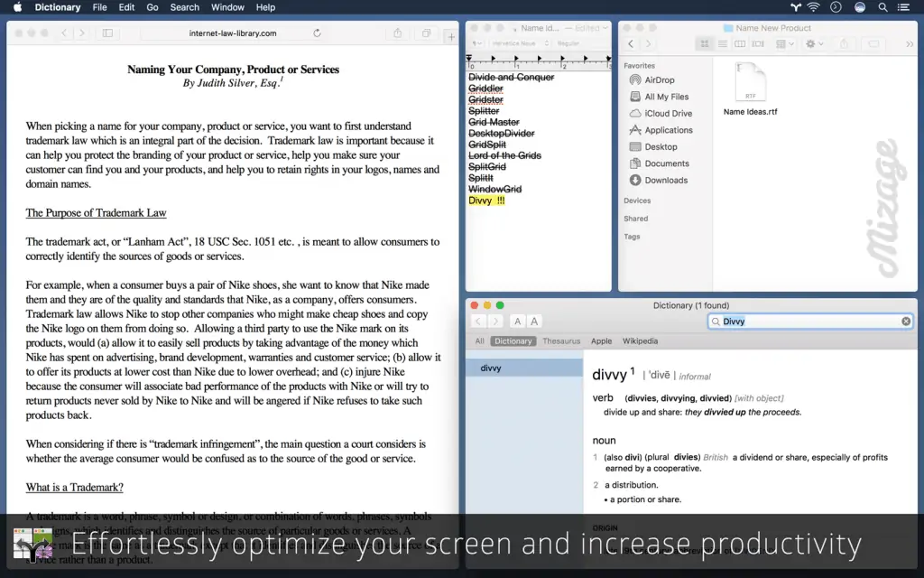Image resolution: width=924 pixels, height=578 pixels.
Task: Open the Finder arrange-by dropdown
Action: pos(785,43)
